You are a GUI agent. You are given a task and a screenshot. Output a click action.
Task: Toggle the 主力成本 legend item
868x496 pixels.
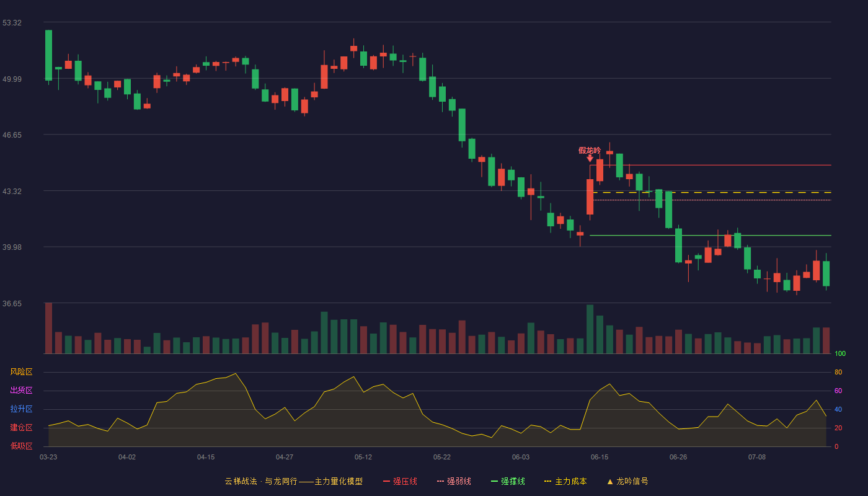click(x=565, y=481)
